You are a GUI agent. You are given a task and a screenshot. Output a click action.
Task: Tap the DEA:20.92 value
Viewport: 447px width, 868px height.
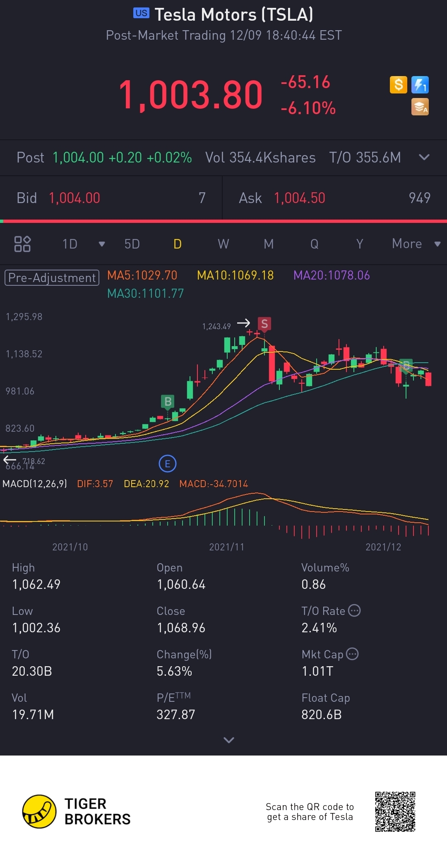tap(147, 484)
